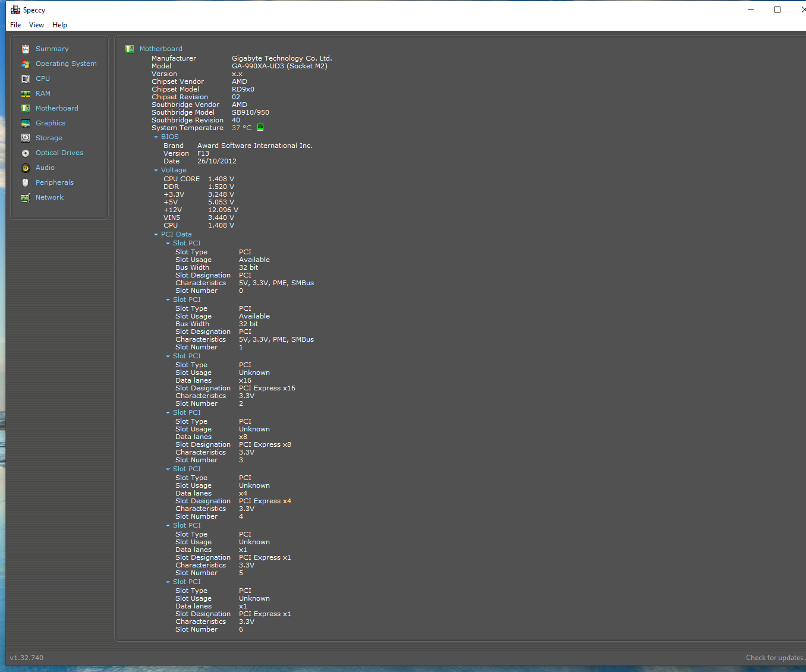The height and width of the screenshot is (672, 806).
Task: Select the CPU chip icon
Action: (x=26, y=79)
